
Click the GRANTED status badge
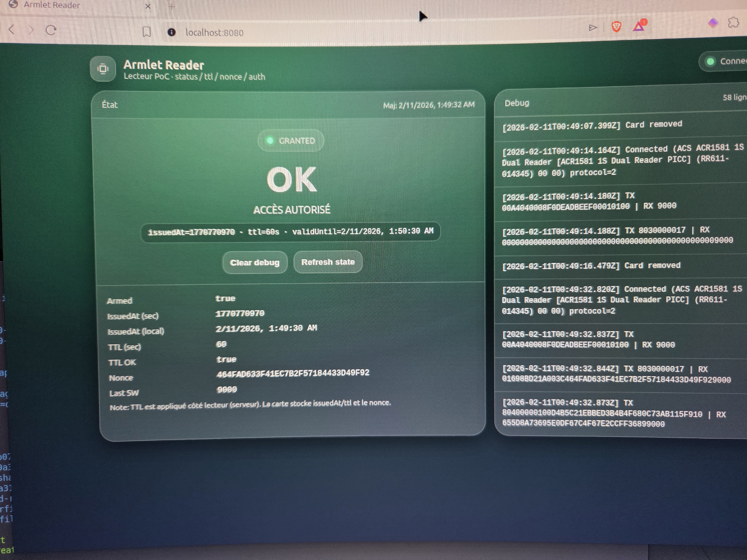(291, 141)
